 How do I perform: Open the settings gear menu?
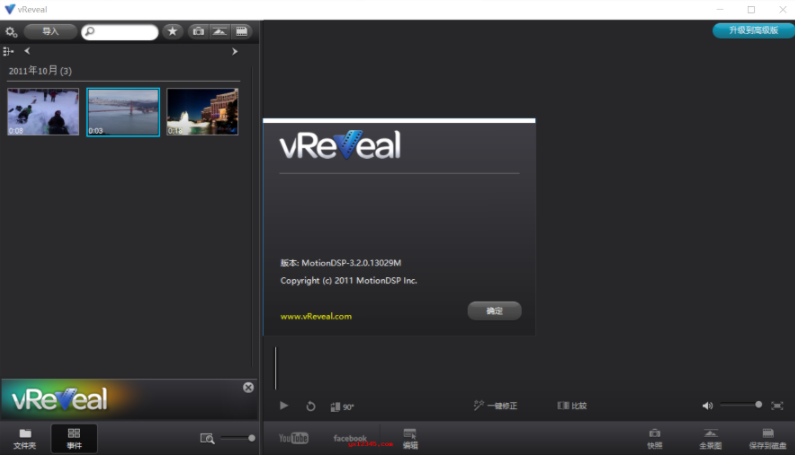11,32
